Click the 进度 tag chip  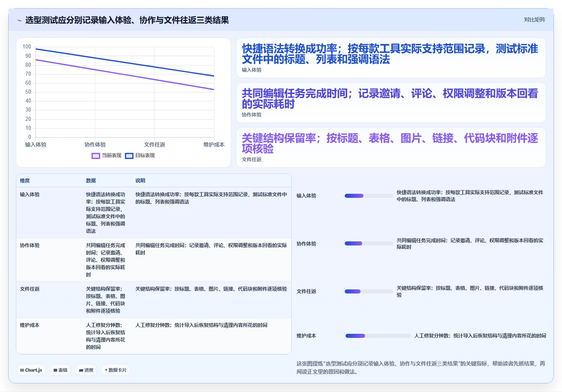point(86,370)
